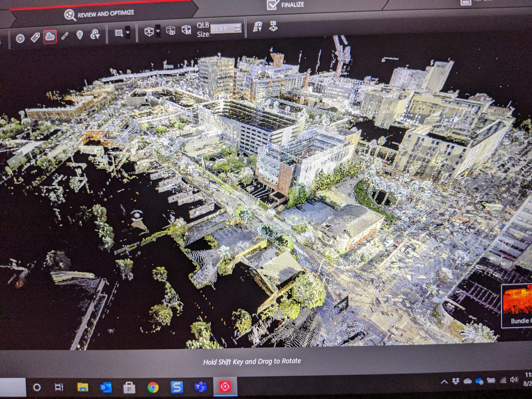Select the measuring ruler tool
The width and height of the screenshot is (532, 399).
pos(65,36)
